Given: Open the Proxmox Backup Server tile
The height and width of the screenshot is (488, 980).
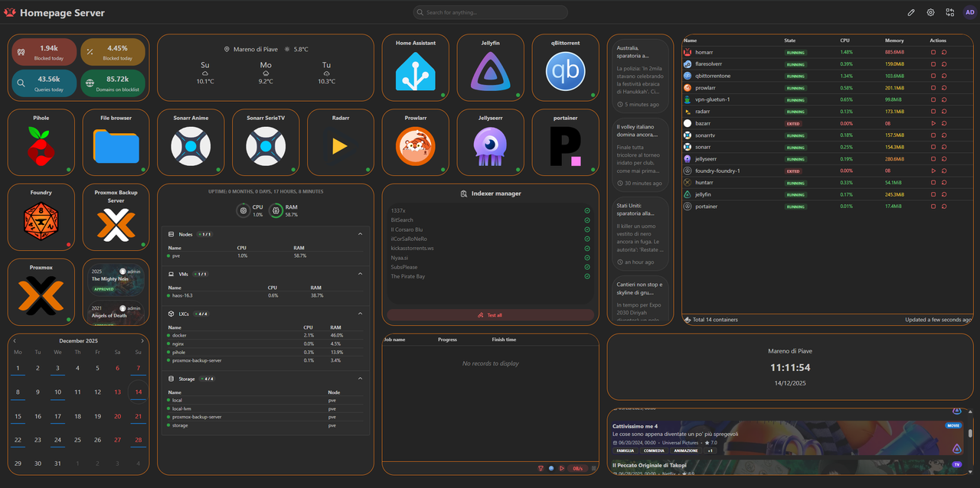Looking at the screenshot, I should pos(116,217).
